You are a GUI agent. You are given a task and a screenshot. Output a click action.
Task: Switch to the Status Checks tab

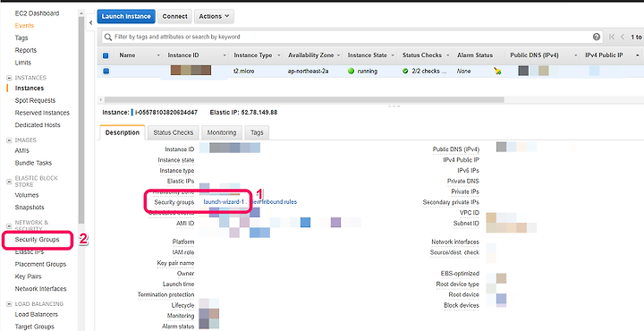coord(174,132)
